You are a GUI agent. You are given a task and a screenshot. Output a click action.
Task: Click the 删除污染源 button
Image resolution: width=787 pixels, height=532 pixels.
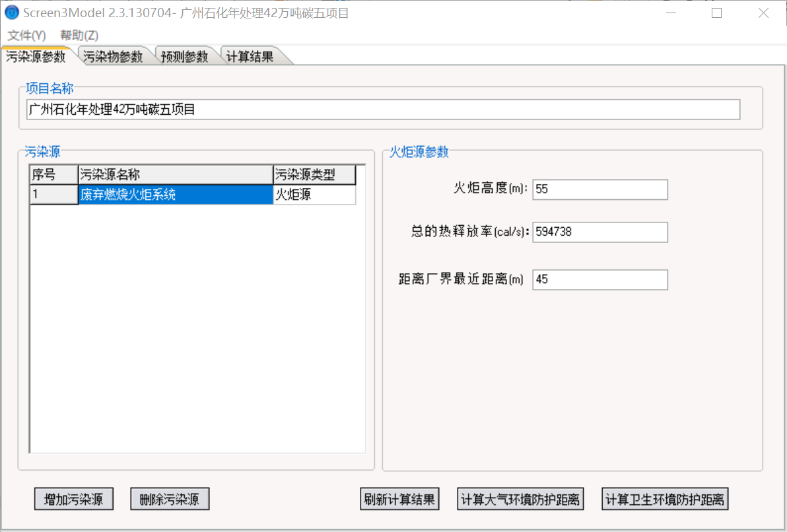coord(170,499)
